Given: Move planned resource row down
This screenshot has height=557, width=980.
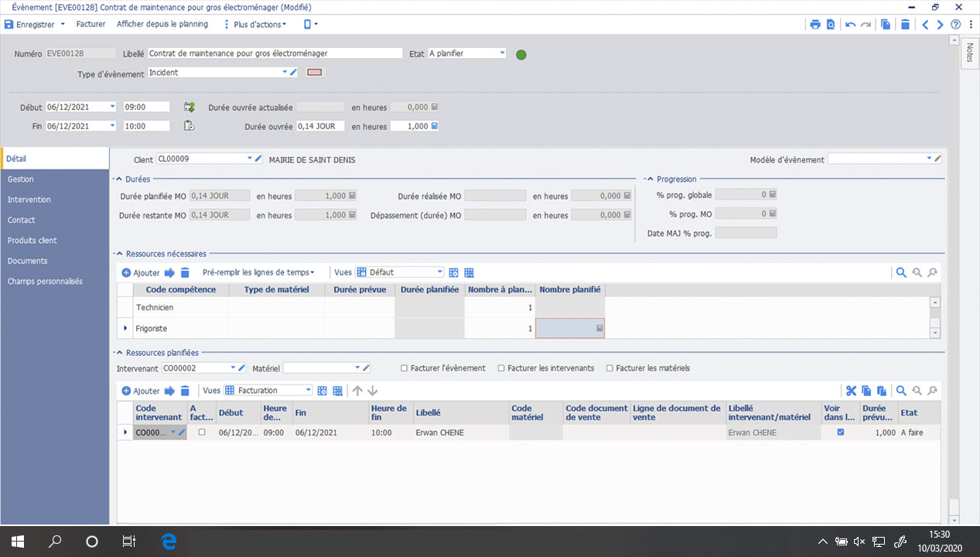Looking at the screenshot, I should [x=372, y=391].
